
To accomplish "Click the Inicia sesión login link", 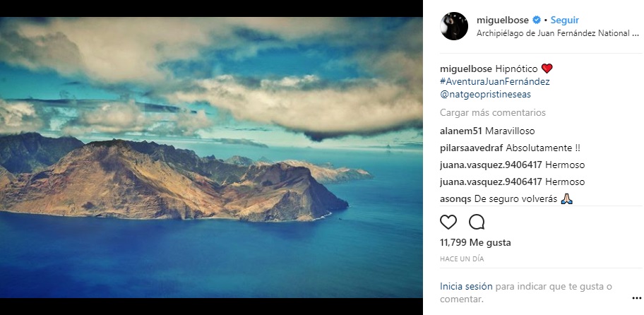I will tap(465, 287).
